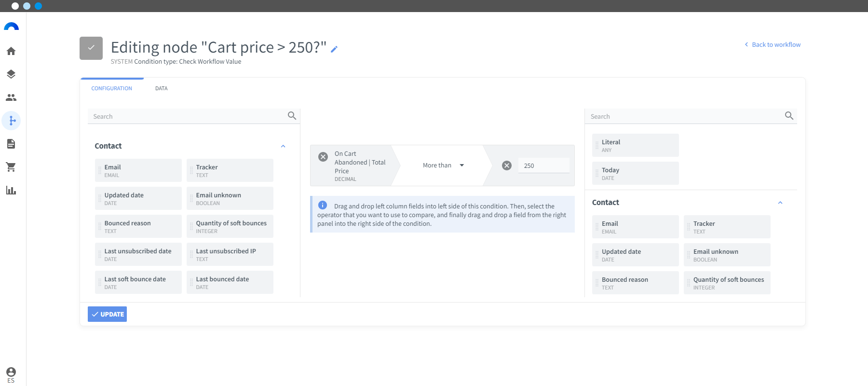Click the UPDATE button
This screenshot has width=868, height=386.
(x=107, y=314)
